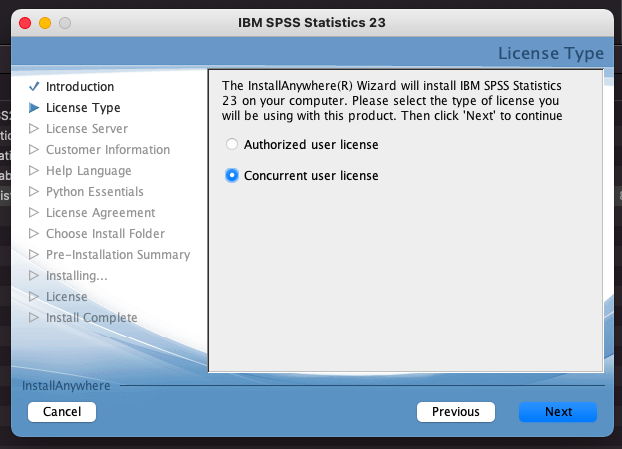Image resolution: width=622 pixels, height=449 pixels.
Task: Select Concurrent user license radio button
Action: [232, 175]
